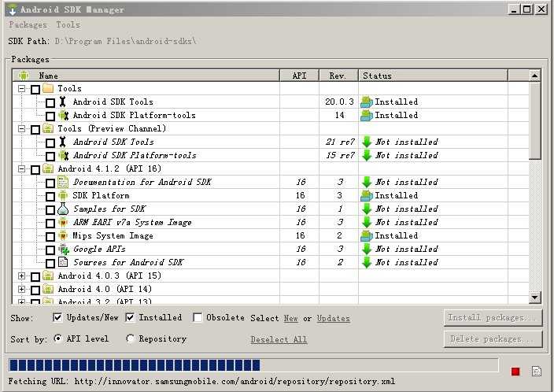Uncheck the Updates/New show filter
Screen dimensions: 554x392
click(x=57, y=317)
